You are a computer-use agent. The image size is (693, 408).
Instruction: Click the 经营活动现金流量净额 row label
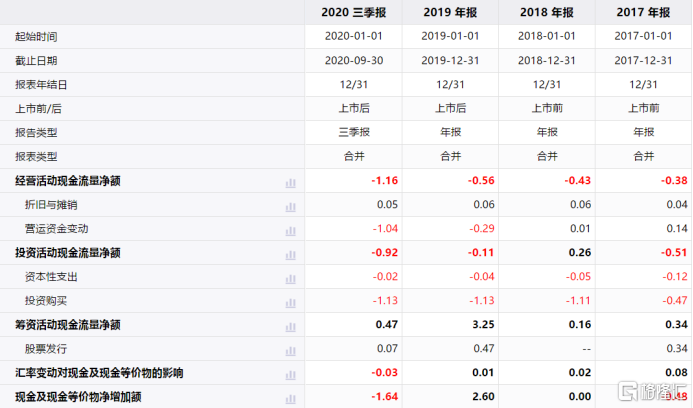(x=68, y=181)
